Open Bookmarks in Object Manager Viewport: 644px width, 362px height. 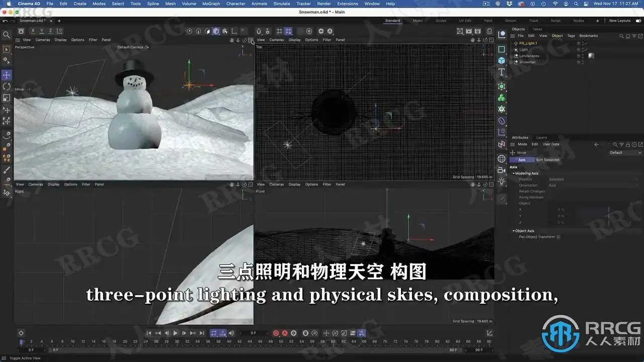[589, 36]
